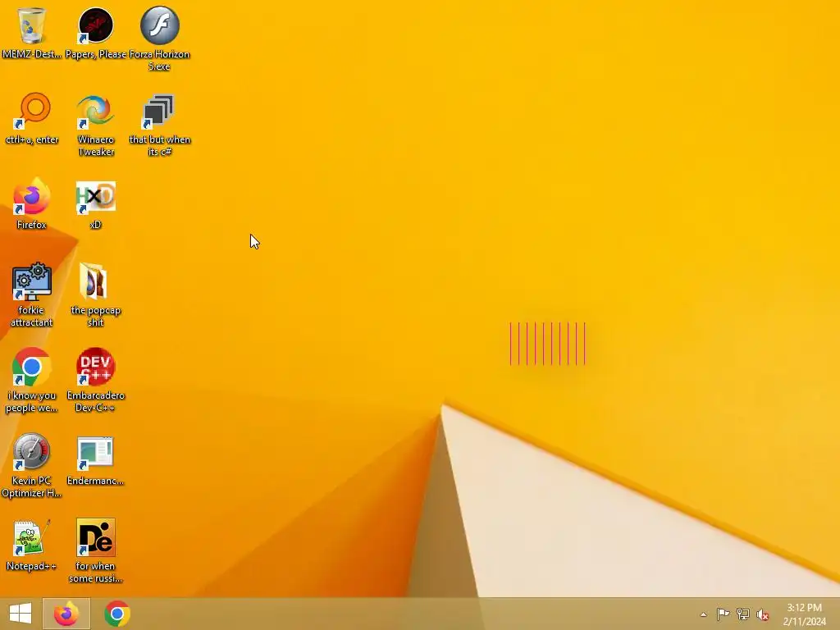This screenshot has width=840, height=630.
Task: Open the Windows Start button
Action: 21,614
